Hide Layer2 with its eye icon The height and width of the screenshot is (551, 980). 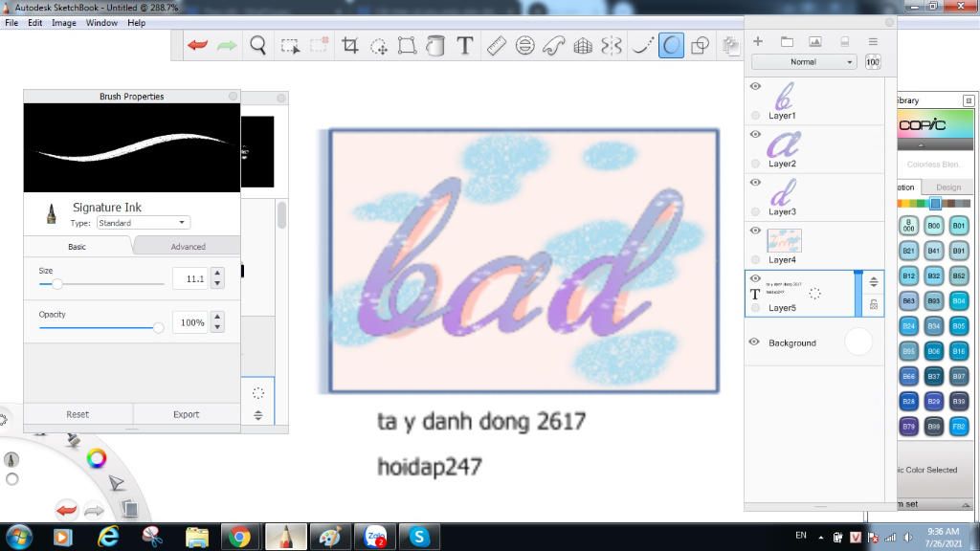[x=755, y=134]
